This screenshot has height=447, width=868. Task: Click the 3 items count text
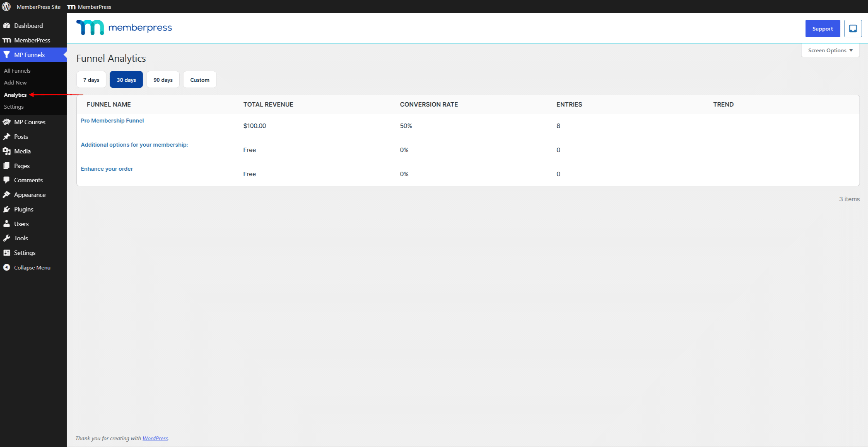[x=849, y=199]
